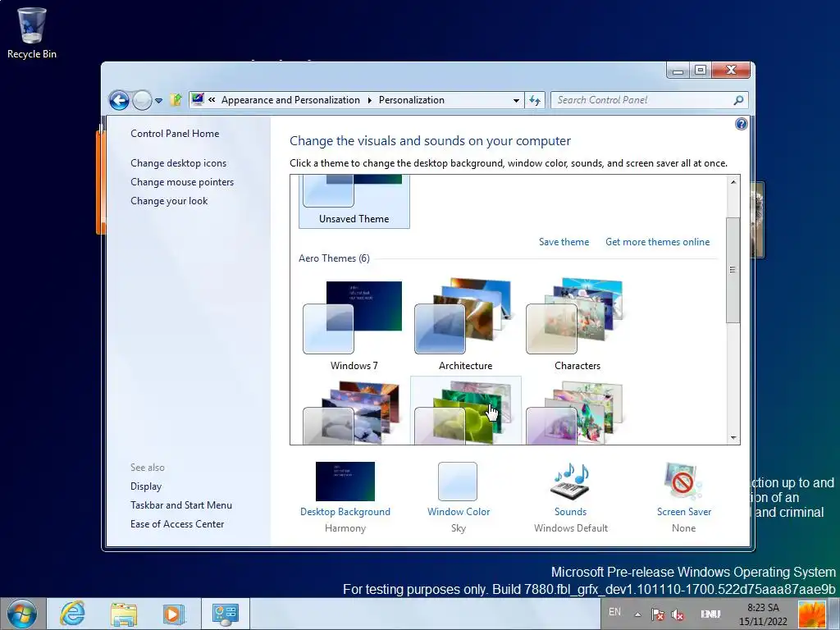Select the snowy landscape theme thumbnail
The width and height of the screenshot is (840, 630).
click(354, 412)
